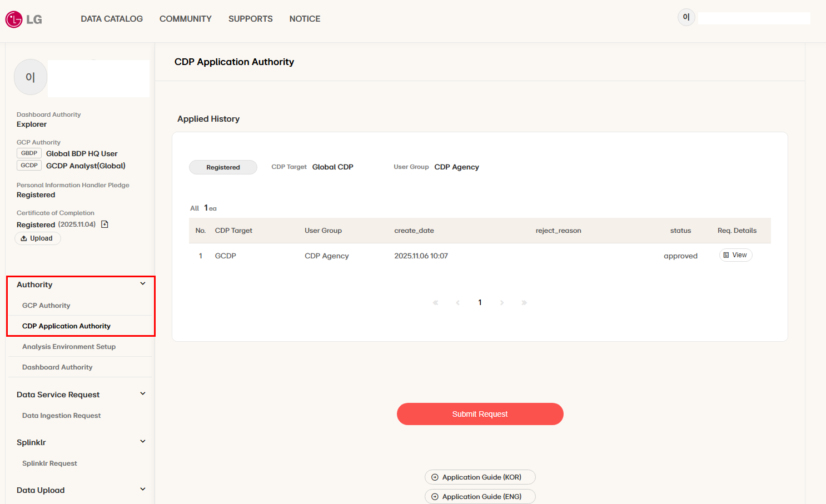Go to the previous page arrow in pagination
The image size is (826, 504).
tap(457, 303)
